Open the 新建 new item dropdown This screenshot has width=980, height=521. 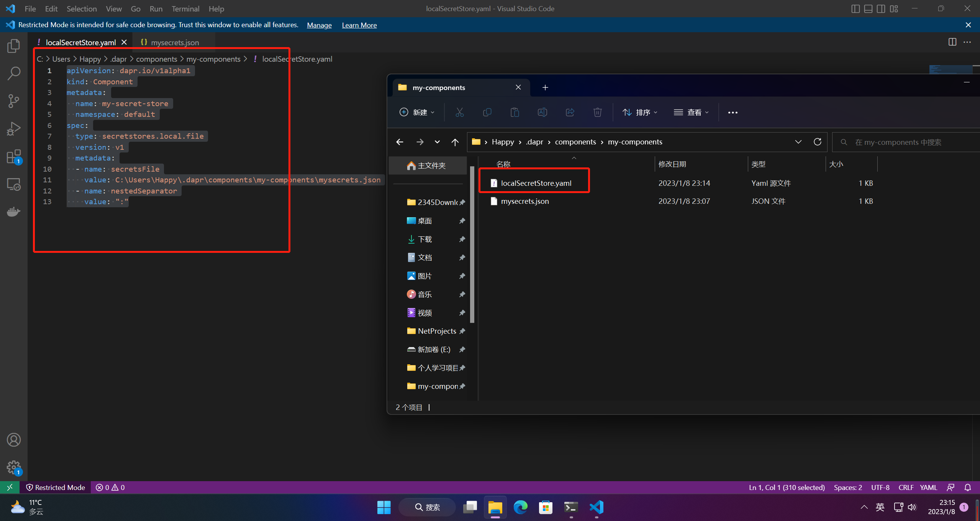point(417,112)
